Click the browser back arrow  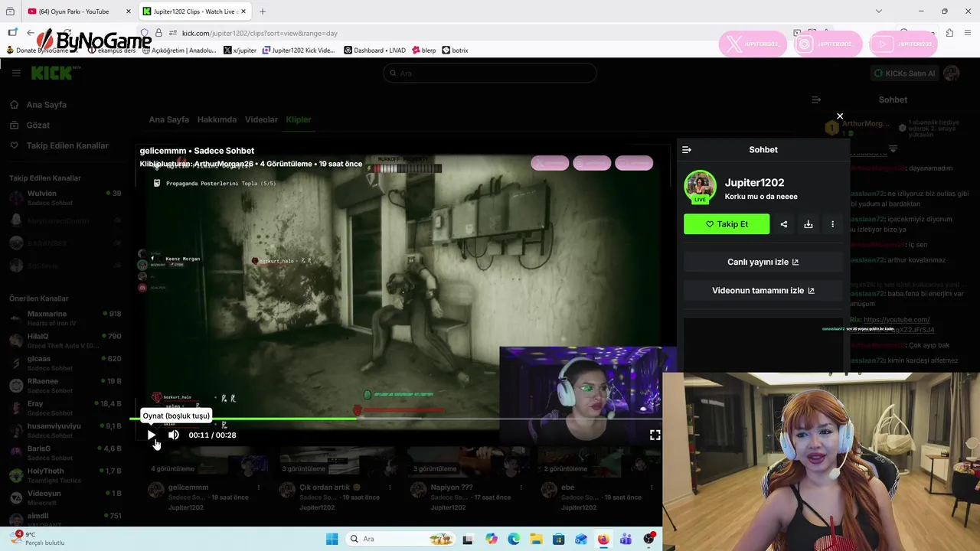click(x=31, y=33)
